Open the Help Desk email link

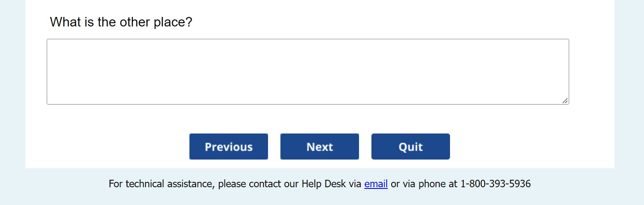376,184
